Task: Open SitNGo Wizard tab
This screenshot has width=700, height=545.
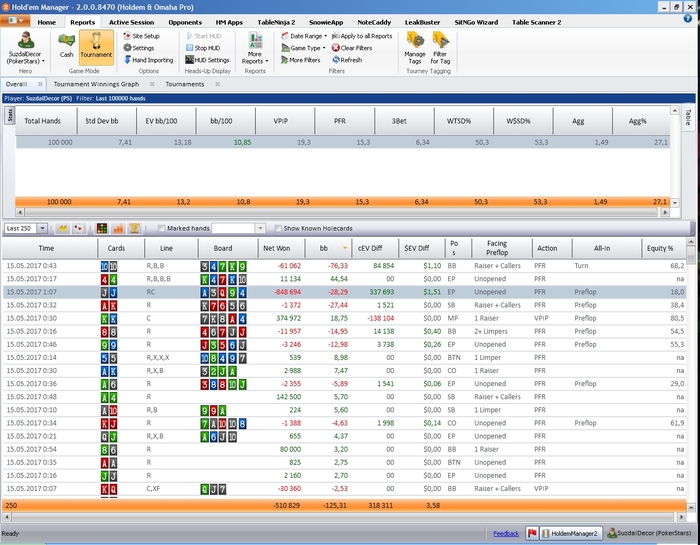Action: click(476, 22)
